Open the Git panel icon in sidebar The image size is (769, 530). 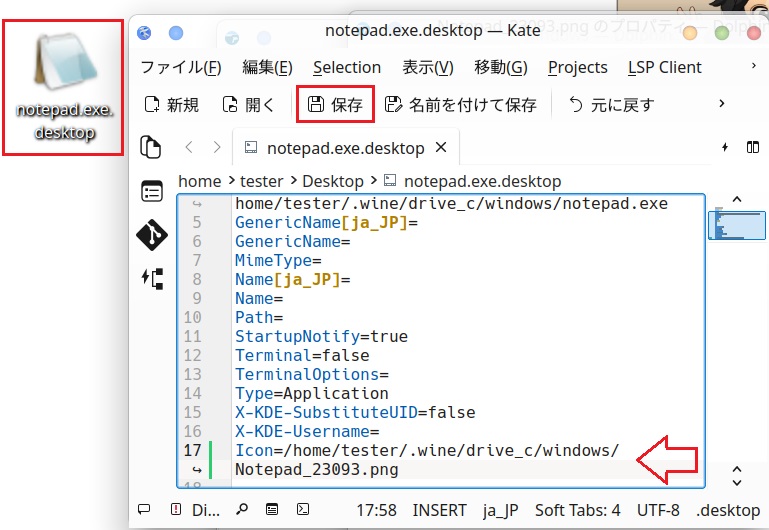coord(151,234)
